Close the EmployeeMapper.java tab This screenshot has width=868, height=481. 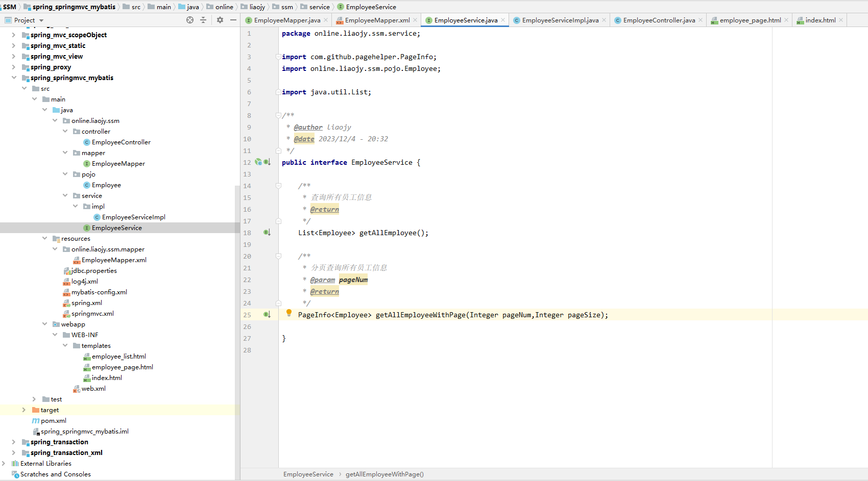click(326, 20)
